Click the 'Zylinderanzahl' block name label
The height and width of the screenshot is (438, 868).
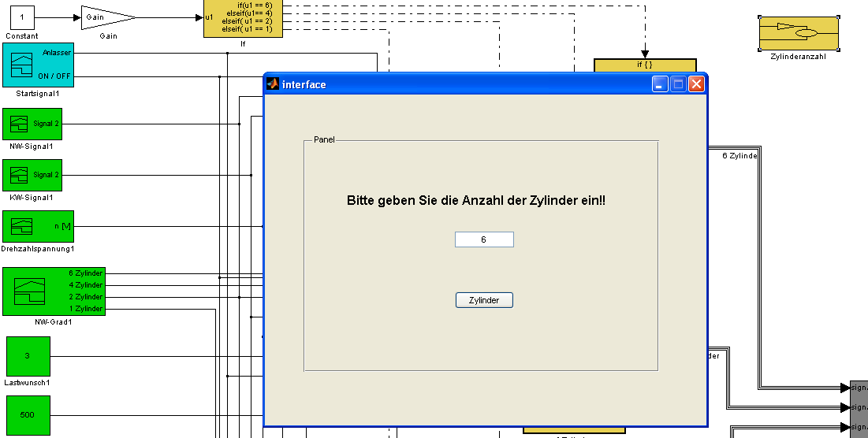click(799, 57)
